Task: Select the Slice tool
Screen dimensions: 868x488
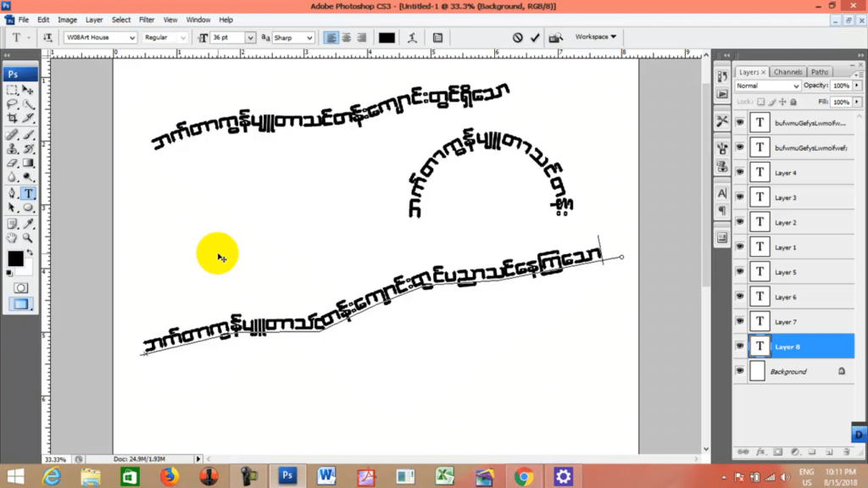Action: click(28, 118)
